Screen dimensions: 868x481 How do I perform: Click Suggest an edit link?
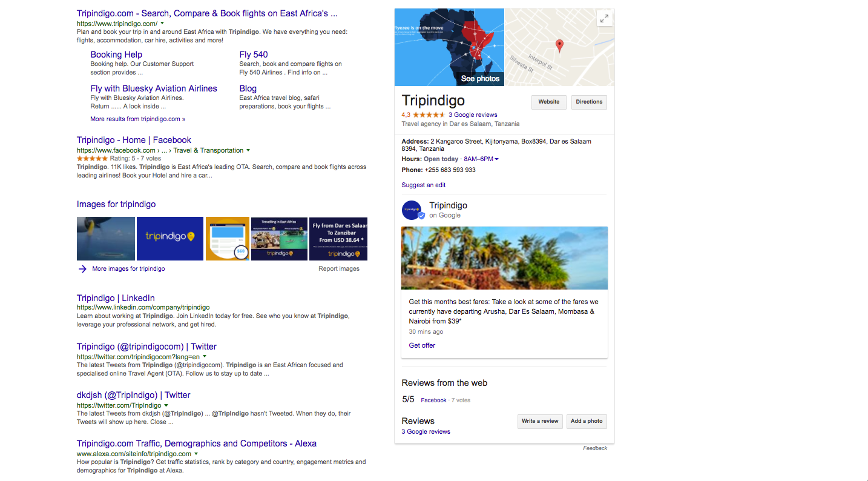[424, 185]
